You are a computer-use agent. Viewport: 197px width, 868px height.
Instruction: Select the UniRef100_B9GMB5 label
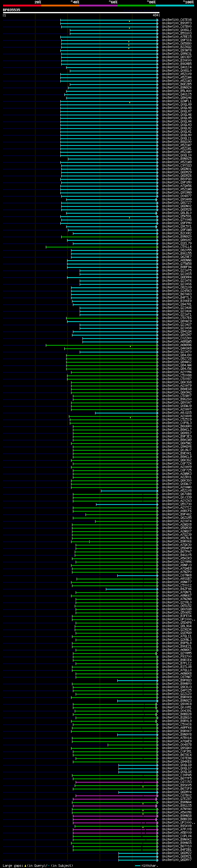pyautogui.click(x=177, y=64)
